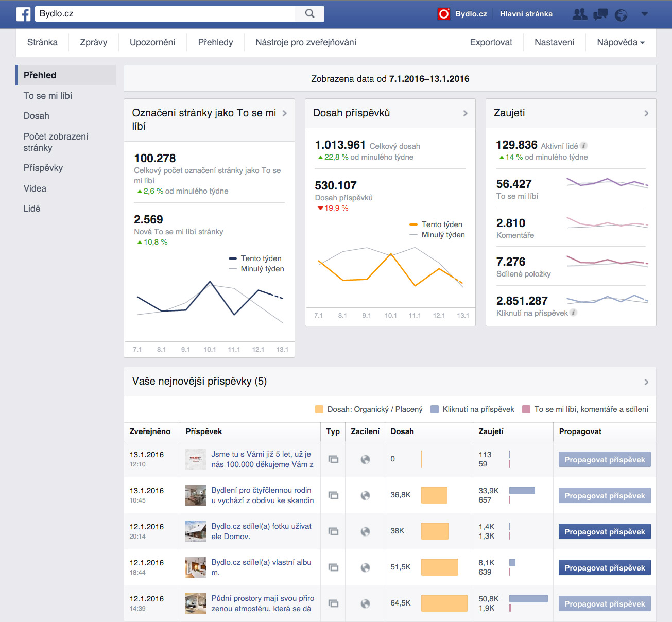Select Dosah in the left sidebar
Viewport: 672px width, 622px height.
[37, 116]
